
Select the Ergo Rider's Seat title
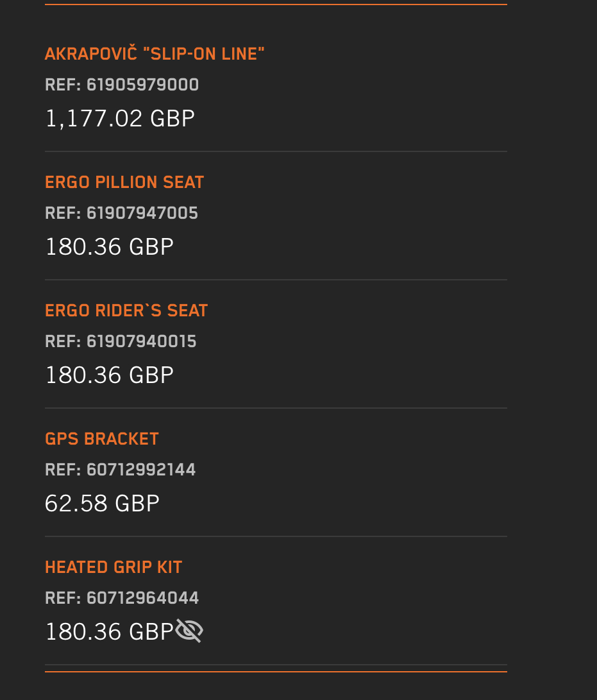pos(126,311)
